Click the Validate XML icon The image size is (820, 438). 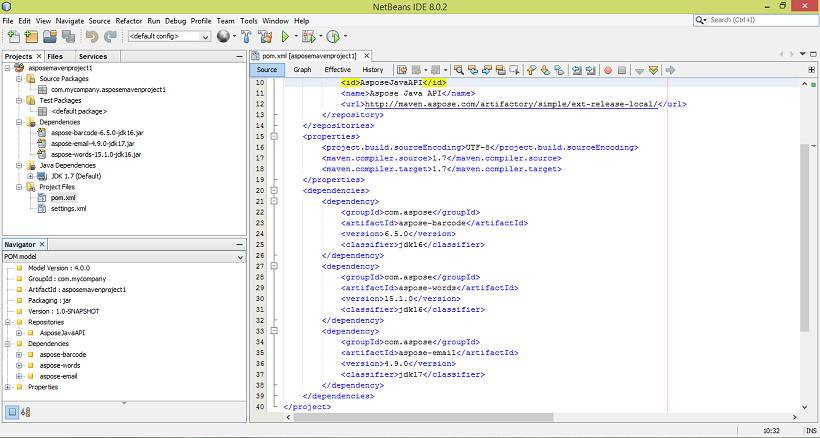[x=653, y=70]
